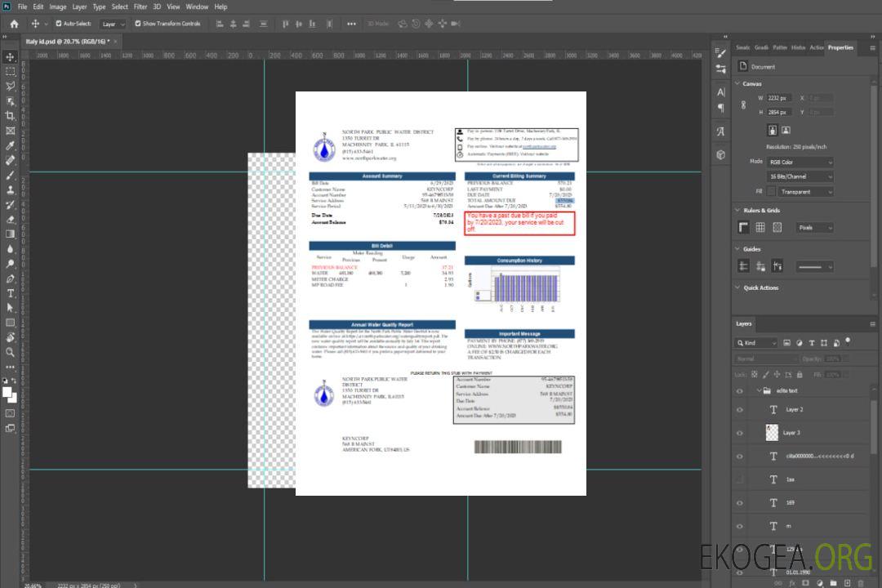Screen dimensions: 882x588
Task: Click the Home icon in options bar
Action: tap(14, 24)
